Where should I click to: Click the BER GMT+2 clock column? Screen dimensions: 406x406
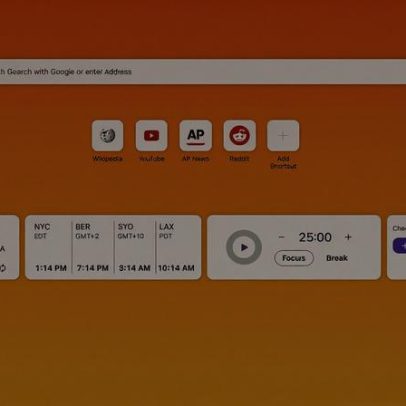[x=93, y=247]
